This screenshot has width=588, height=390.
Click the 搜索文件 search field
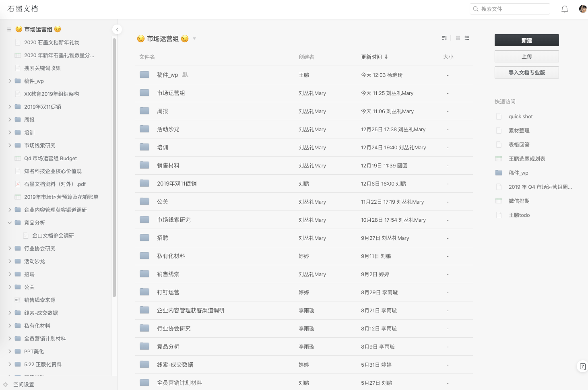coord(510,9)
